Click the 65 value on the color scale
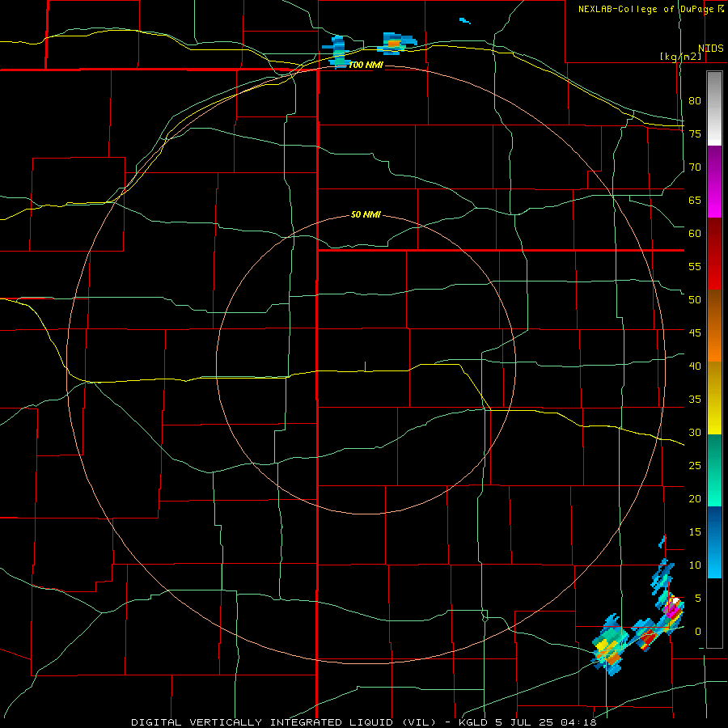 click(x=695, y=200)
